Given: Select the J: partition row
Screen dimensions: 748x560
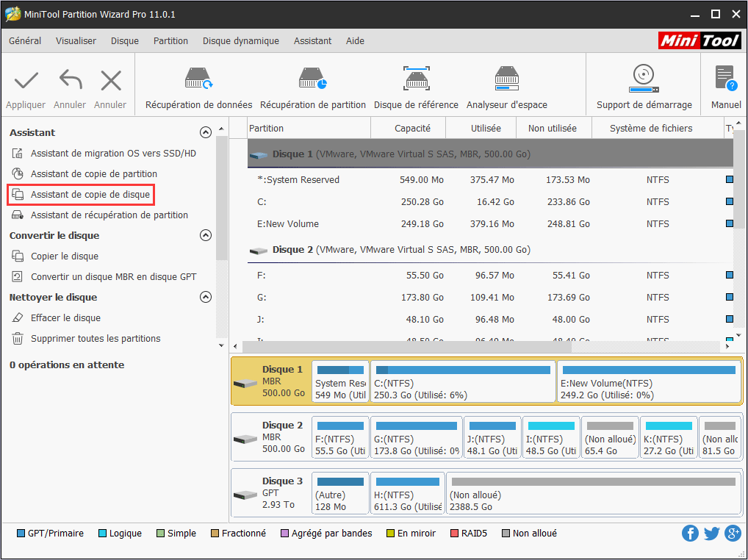Looking at the screenshot, I should click(x=490, y=319).
